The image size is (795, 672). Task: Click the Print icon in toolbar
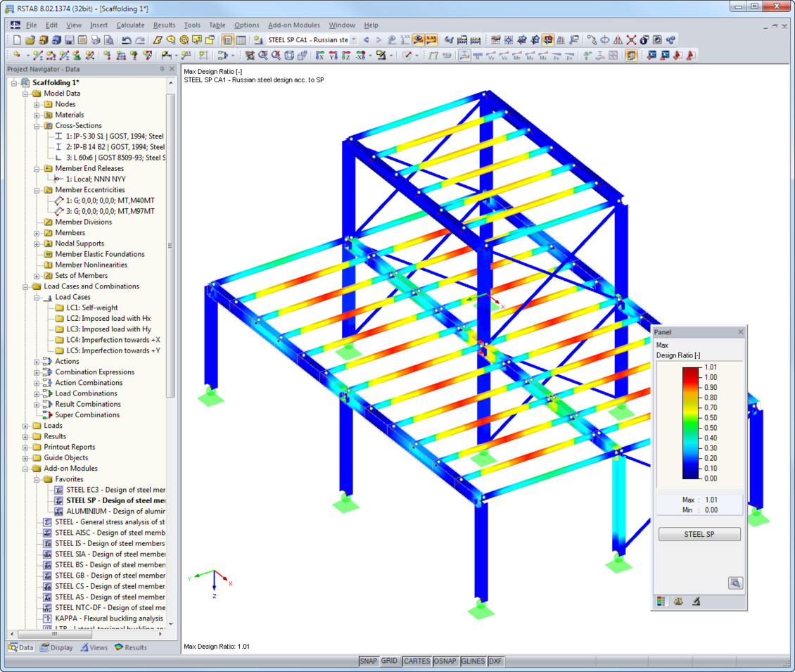(95, 40)
